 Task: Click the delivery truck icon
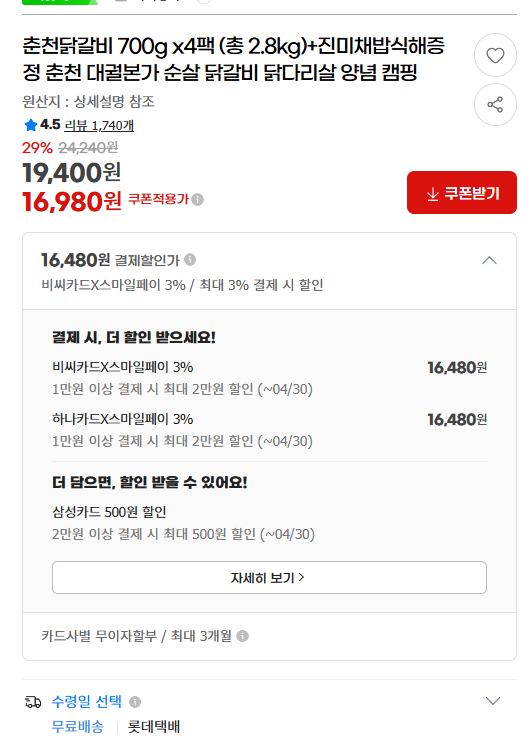pos(33,702)
